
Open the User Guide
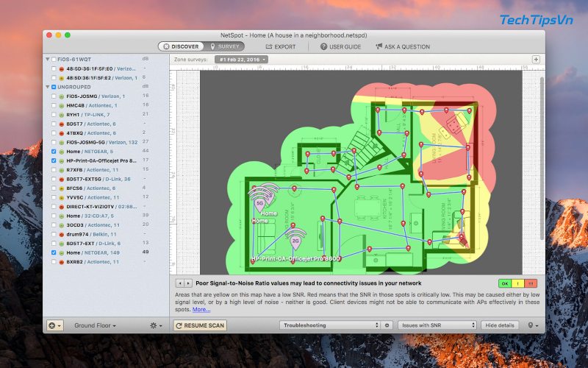tap(340, 46)
